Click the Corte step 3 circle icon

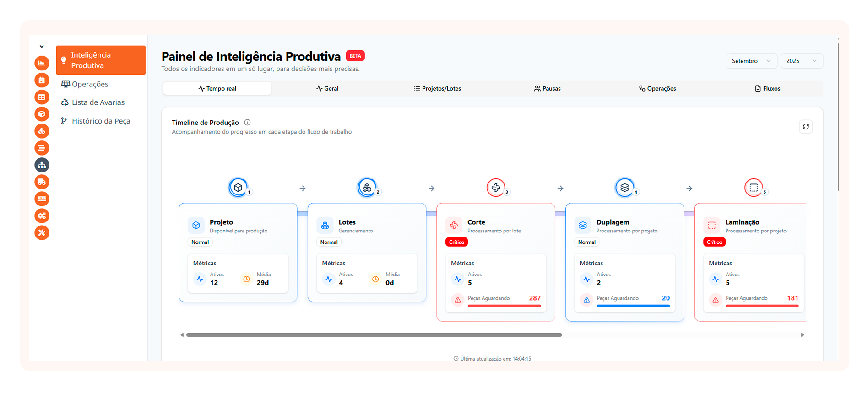(495, 188)
